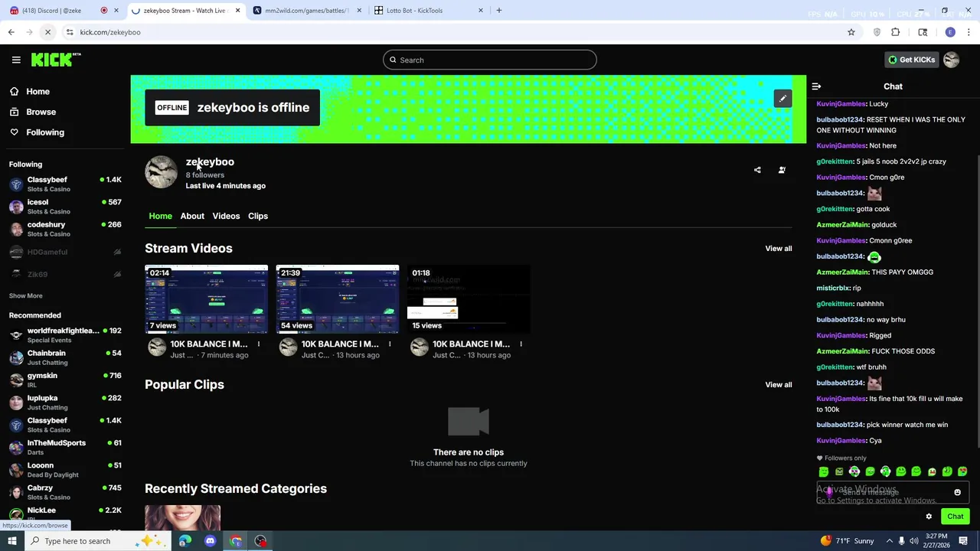The image size is (980, 551).
Task: Toggle the sidebar with the hamburger menu
Action: pos(16,60)
